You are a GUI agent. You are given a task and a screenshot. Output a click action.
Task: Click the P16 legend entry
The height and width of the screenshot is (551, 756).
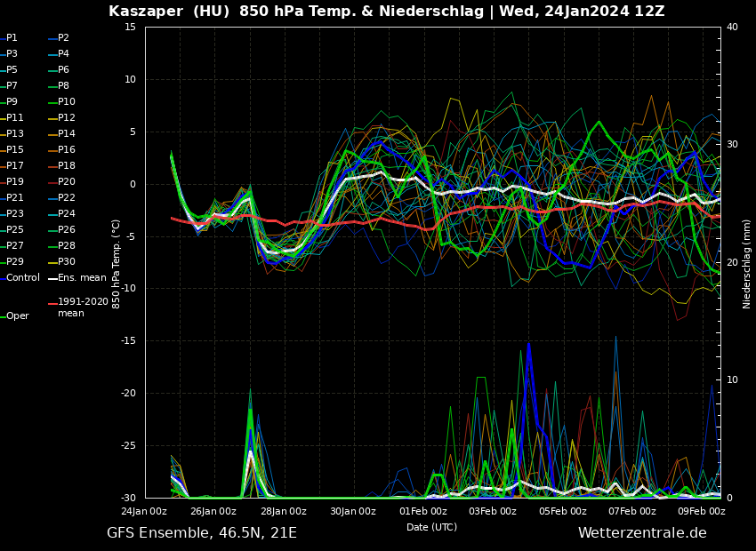tap(66, 150)
